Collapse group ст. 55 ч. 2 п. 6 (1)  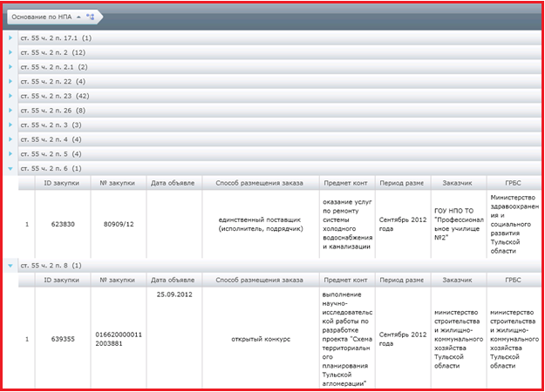tap(10, 169)
